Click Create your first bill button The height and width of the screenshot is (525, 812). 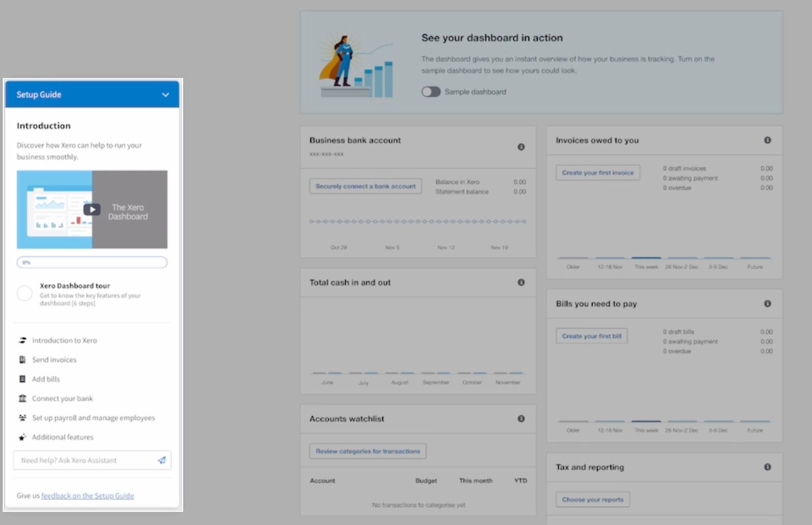click(592, 336)
